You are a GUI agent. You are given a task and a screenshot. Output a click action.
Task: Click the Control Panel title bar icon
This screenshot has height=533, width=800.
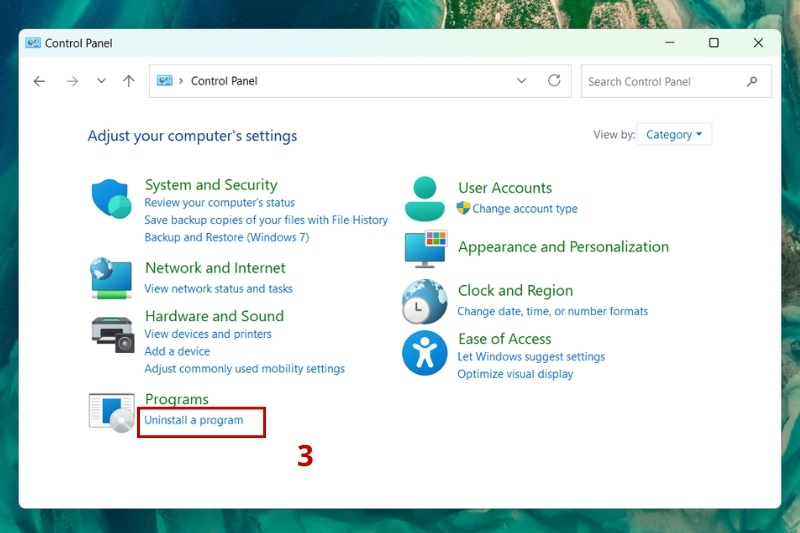coord(33,43)
